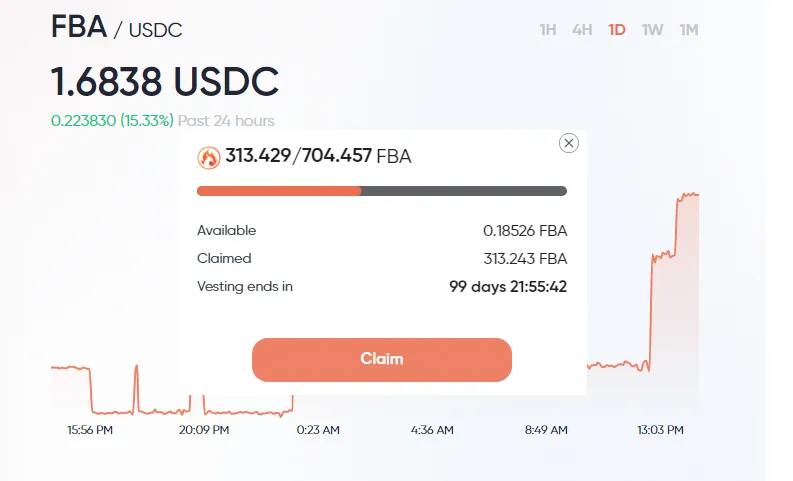Click the Available 0.18526 FBA value
Screen dimensions: 793x481
pos(525,231)
